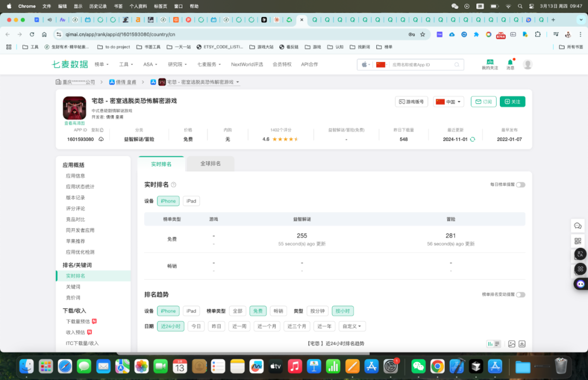Open 竞品对比 in sidebar
The height and width of the screenshot is (380, 588).
coord(75,219)
